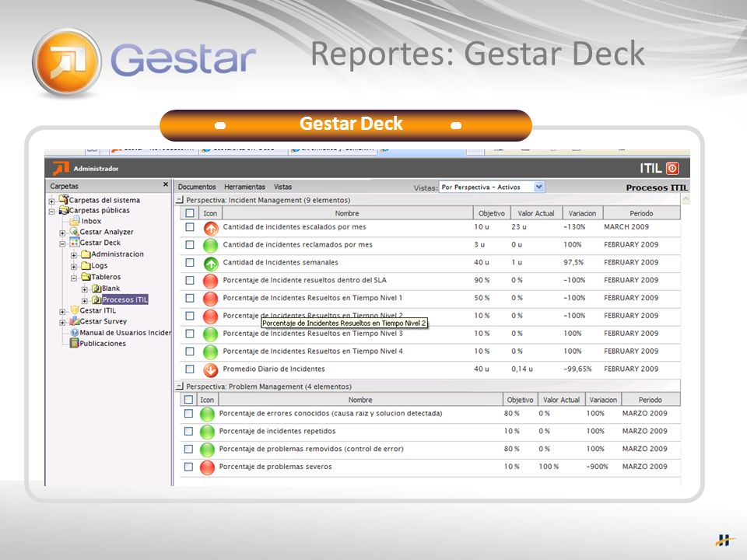The image size is (747, 560).
Task: Expand Gestar Analyzer tree node
Action: [62, 233]
